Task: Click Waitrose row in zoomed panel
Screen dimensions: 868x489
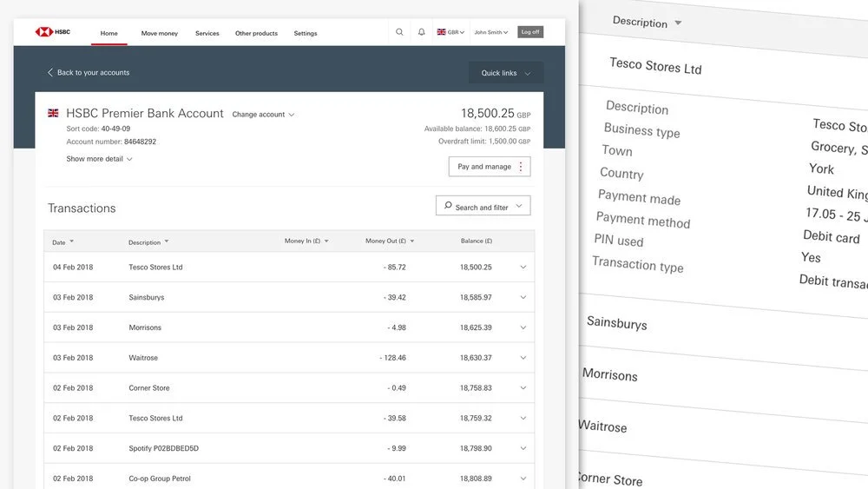Action: (602, 426)
